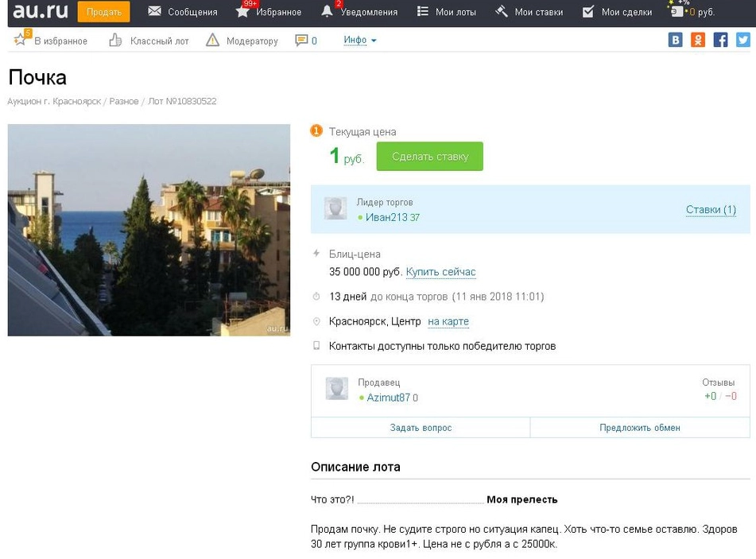
Task: Open the wallet balance icon
Action: click(677, 12)
